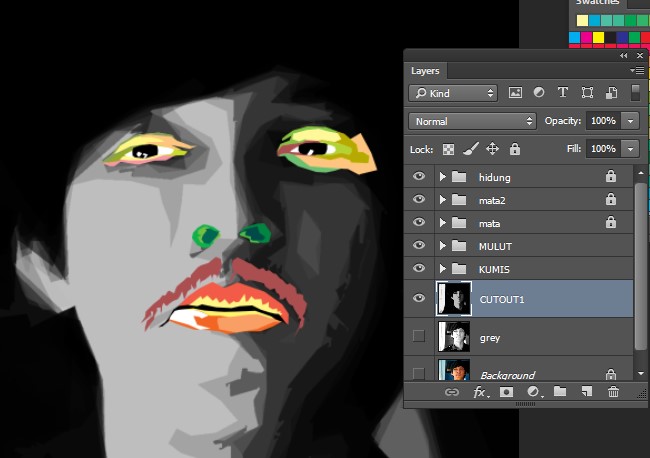Show the grey layer
This screenshot has width=650, height=458.
(419, 336)
